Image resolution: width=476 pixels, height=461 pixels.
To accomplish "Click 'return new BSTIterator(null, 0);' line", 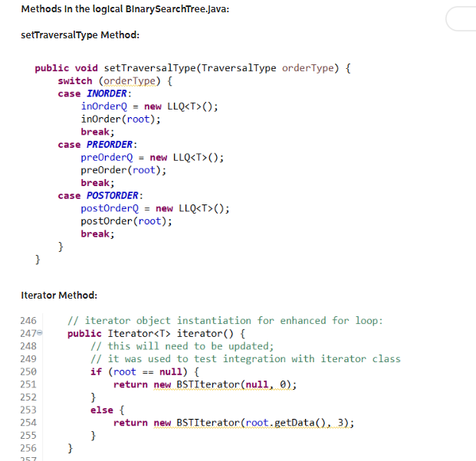I will coord(205,384).
